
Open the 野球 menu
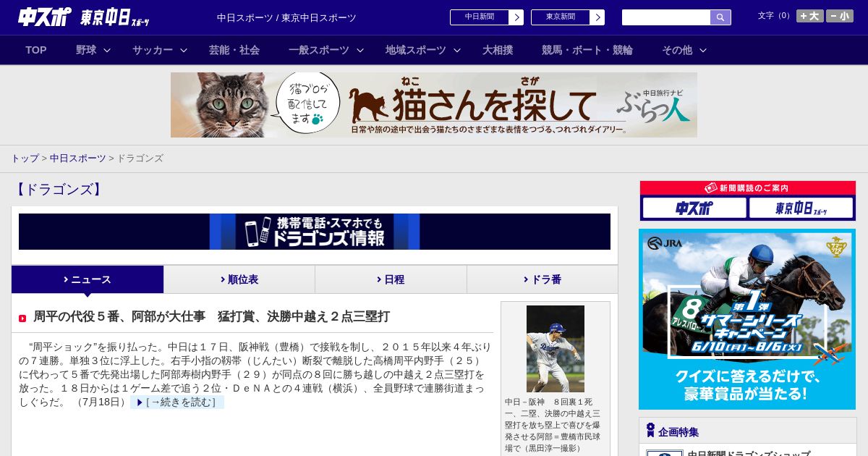click(x=86, y=50)
